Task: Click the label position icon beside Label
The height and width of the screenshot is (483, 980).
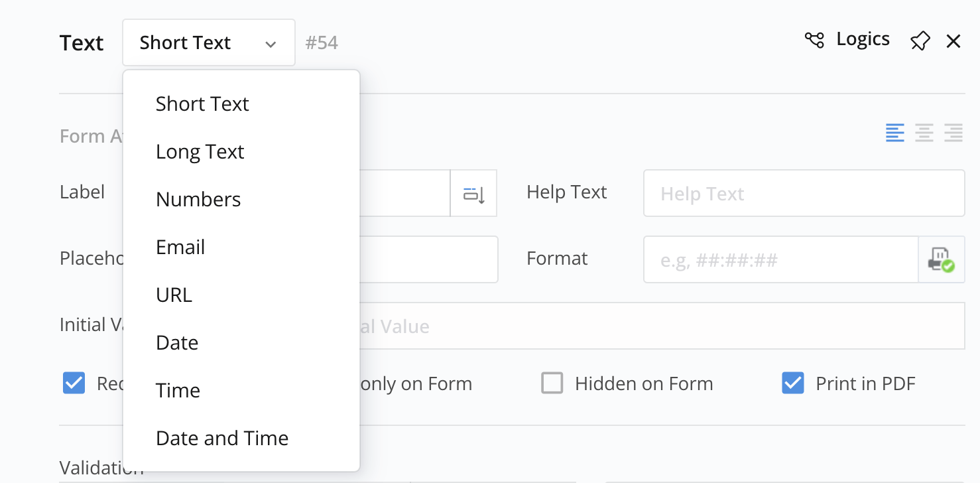Action: (x=473, y=194)
